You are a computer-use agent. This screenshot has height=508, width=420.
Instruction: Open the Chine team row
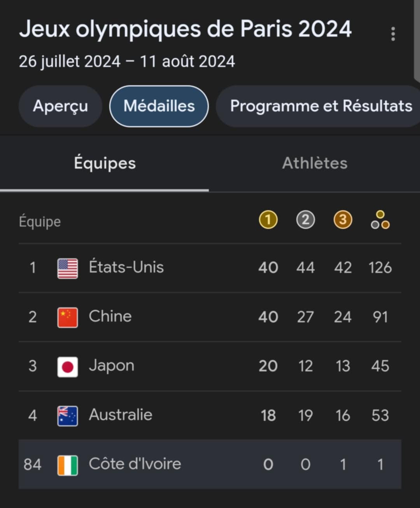210,317
